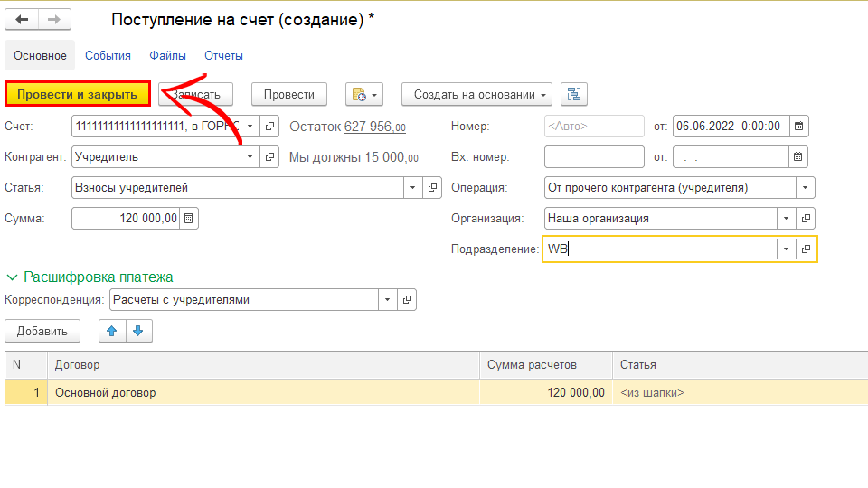The height and width of the screenshot is (488, 868).
Task: Move row up with blue arrow
Action: tap(112, 331)
